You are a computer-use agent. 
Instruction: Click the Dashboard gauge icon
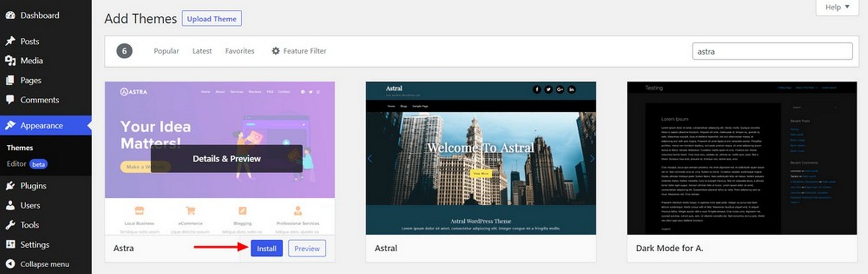tap(10, 15)
